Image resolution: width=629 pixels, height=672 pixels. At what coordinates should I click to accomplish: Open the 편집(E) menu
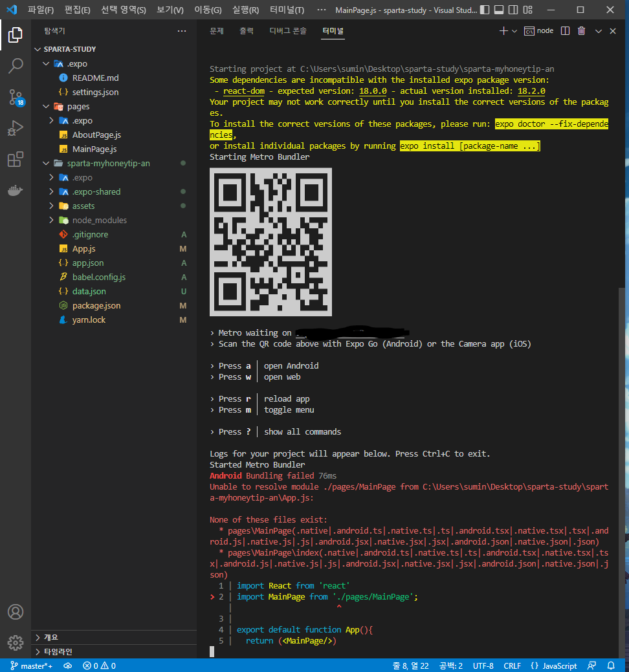tap(77, 10)
